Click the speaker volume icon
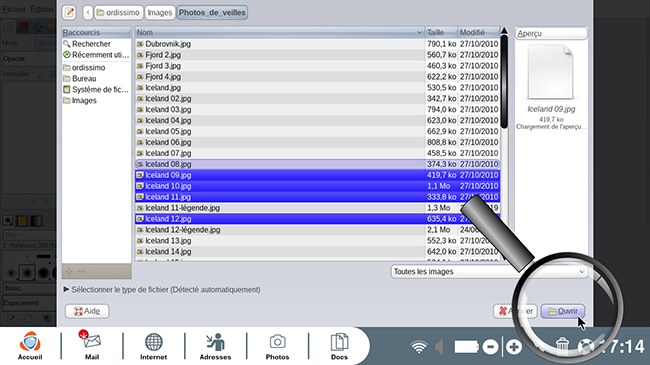Viewport: 650px width, 365px height. pos(439,347)
